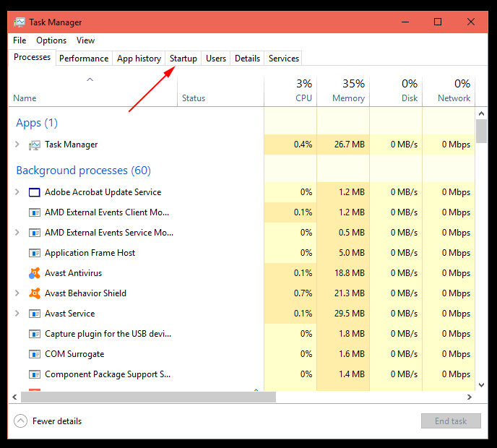Open the View menu
Image resolution: width=497 pixels, height=448 pixels.
click(85, 40)
